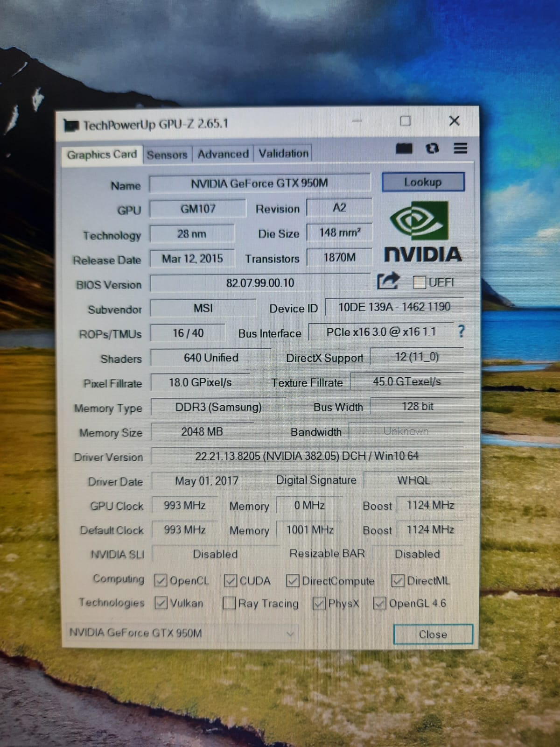Click the screenshot camera icon
The image size is (560, 747).
pos(404,149)
